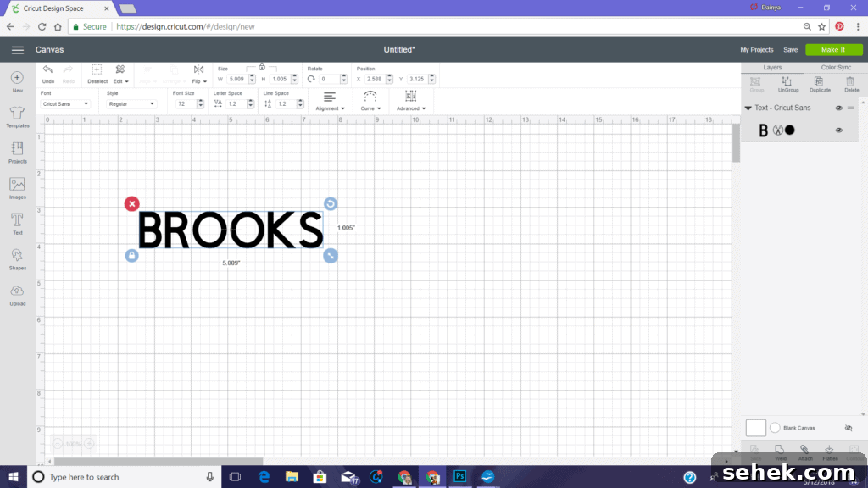The image size is (868, 488).
Task: Hide the Text - Cricut Sans layer group
Action: tap(838, 108)
